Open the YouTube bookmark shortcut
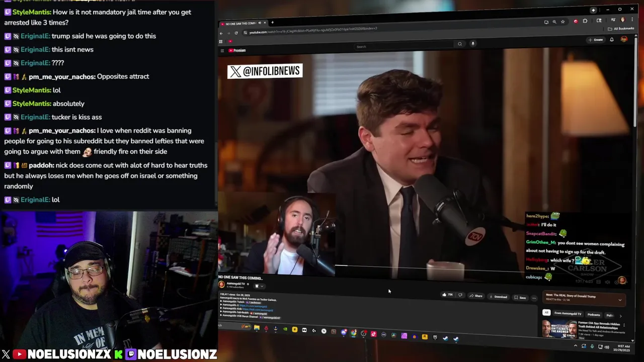The image size is (644, 362). point(230,41)
